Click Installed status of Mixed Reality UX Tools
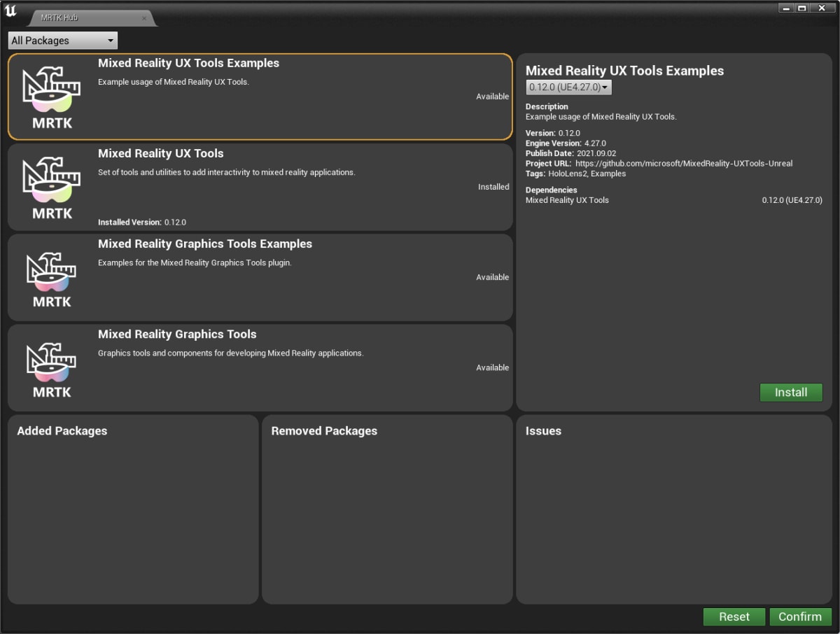The width and height of the screenshot is (840, 634). pyautogui.click(x=493, y=187)
